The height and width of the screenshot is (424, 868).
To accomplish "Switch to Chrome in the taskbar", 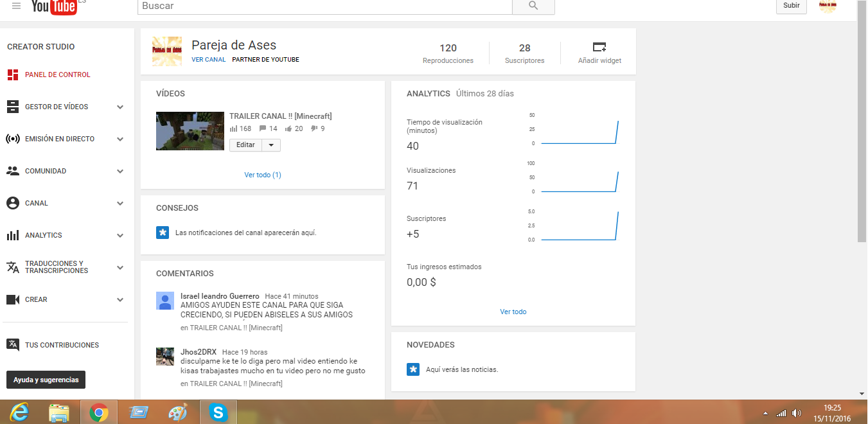I will click(x=99, y=412).
